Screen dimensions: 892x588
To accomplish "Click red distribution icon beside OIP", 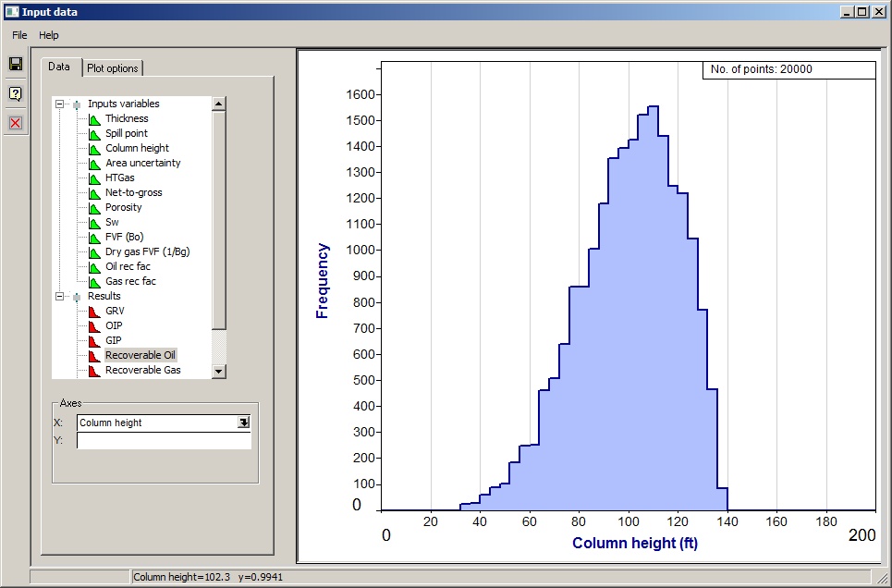I will tap(94, 325).
